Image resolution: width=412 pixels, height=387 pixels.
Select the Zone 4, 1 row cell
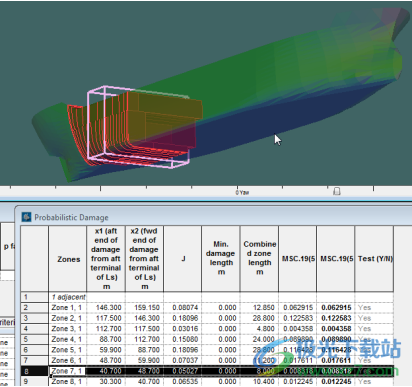tap(68, 339)
